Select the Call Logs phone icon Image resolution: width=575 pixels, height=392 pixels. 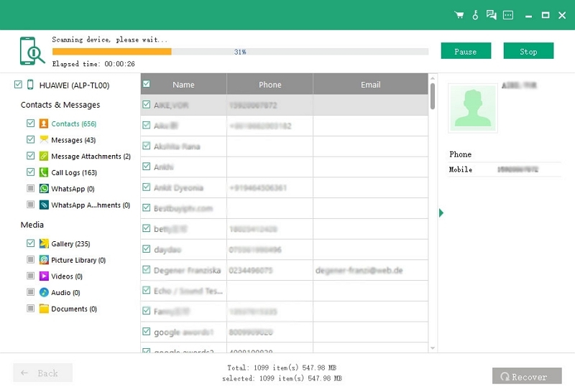pos(44,172)
